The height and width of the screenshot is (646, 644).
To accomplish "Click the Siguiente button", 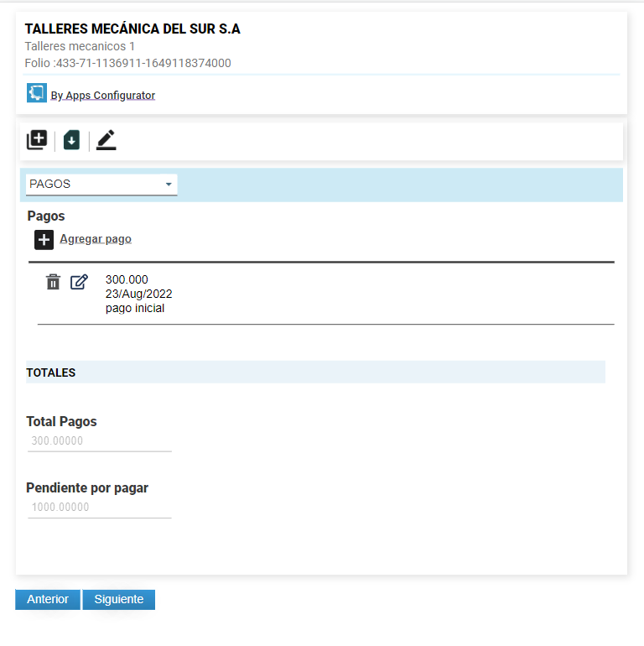I will tap(119, 599).
